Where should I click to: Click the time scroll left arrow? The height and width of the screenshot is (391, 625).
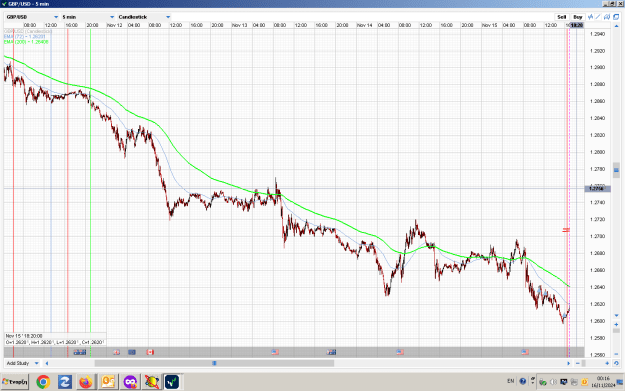(x=47, y=363)
